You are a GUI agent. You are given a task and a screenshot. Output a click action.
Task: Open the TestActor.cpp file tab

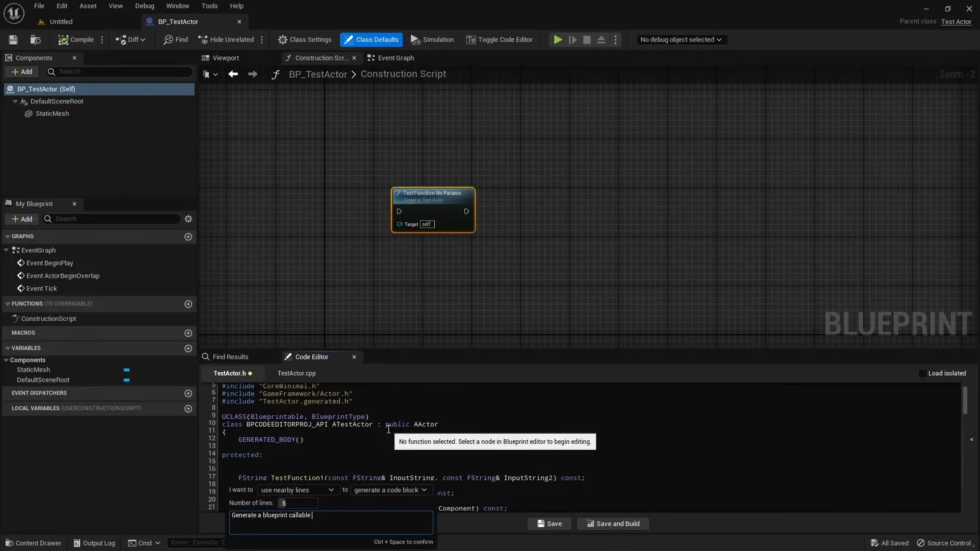pyautogui.click(x=296, y=373)
